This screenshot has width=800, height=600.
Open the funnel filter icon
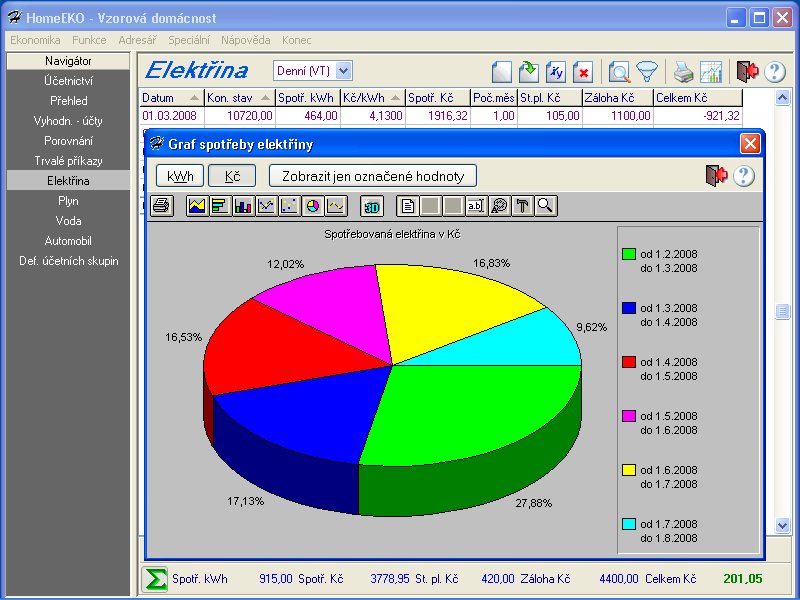point(646,71)
